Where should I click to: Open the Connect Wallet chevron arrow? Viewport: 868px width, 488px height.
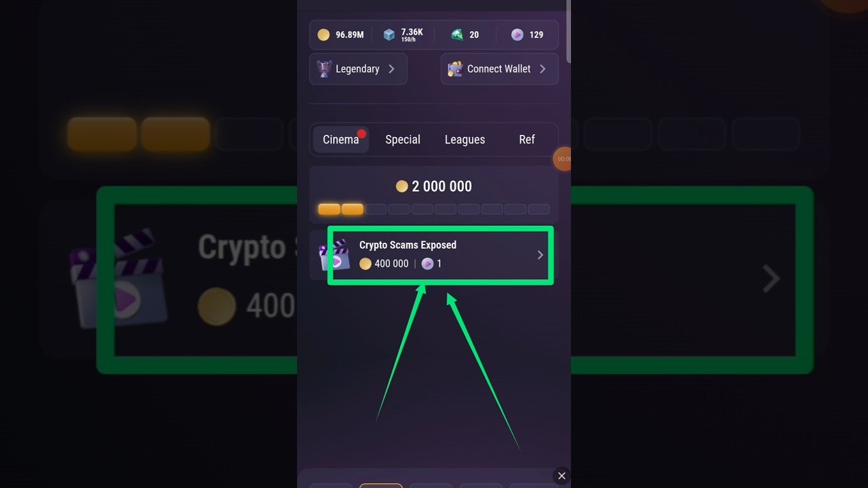pyautogui.click(x=542, y=68)
